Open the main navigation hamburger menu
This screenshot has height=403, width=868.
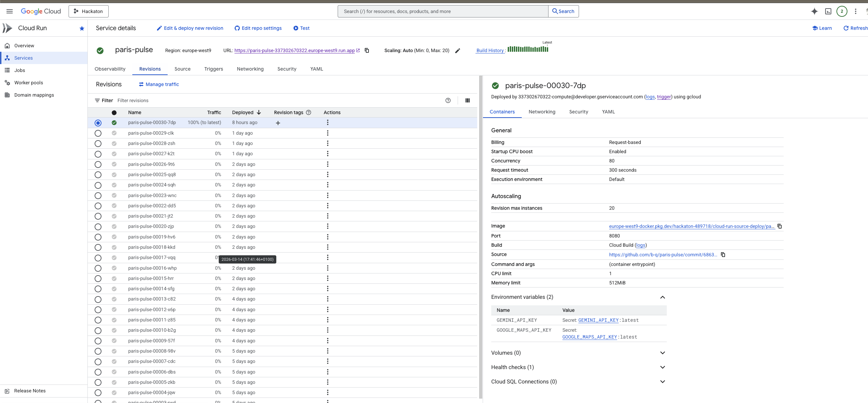pyautogui.click(x=10, y=11)
